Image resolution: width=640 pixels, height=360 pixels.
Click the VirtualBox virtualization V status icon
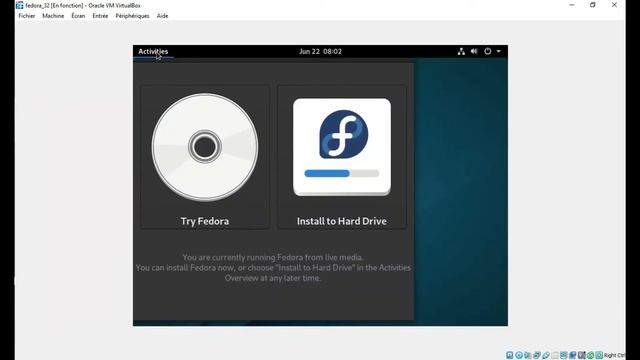(x=581, y=355)
